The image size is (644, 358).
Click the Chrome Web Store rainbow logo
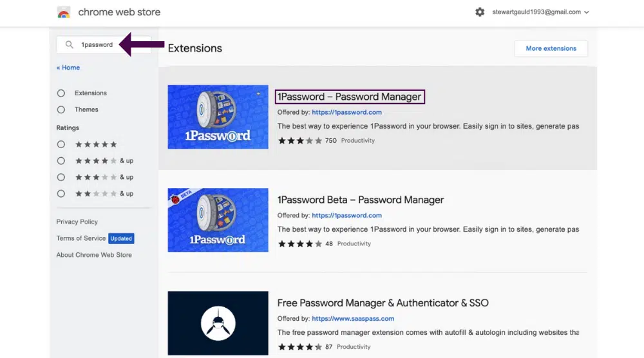[64, 12]
